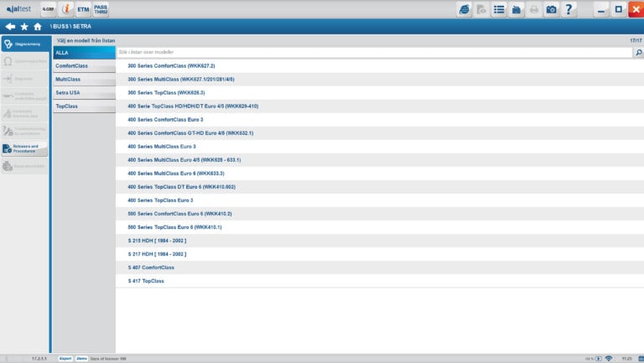Filter by MultiClass category
This screenshot has width=644, height=363.
(84, 80)
